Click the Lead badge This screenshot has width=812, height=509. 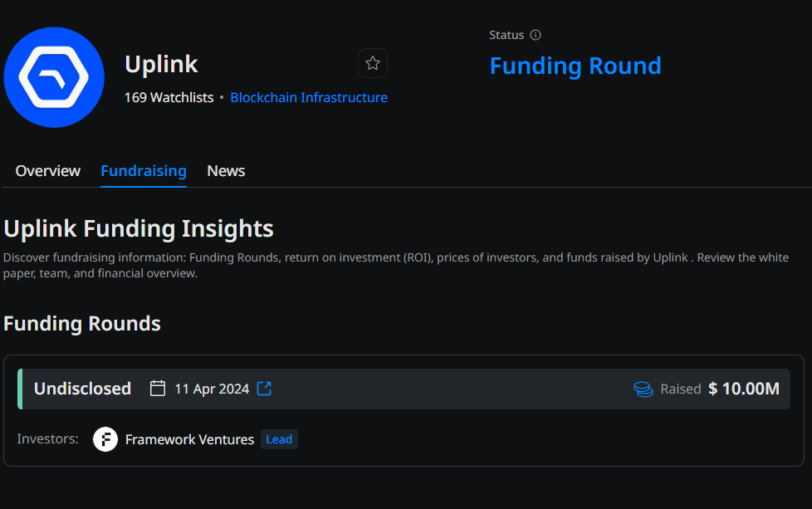click(279, 439)
